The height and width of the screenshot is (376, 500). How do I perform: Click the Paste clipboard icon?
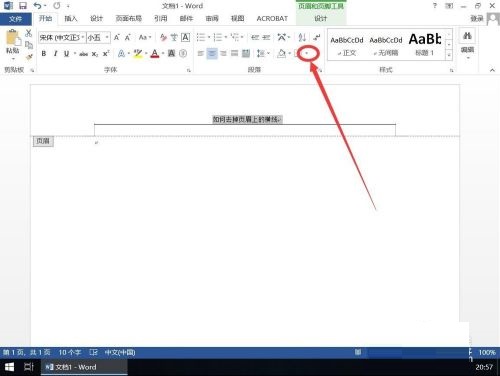pyautogui.click(x=13, y=37)
